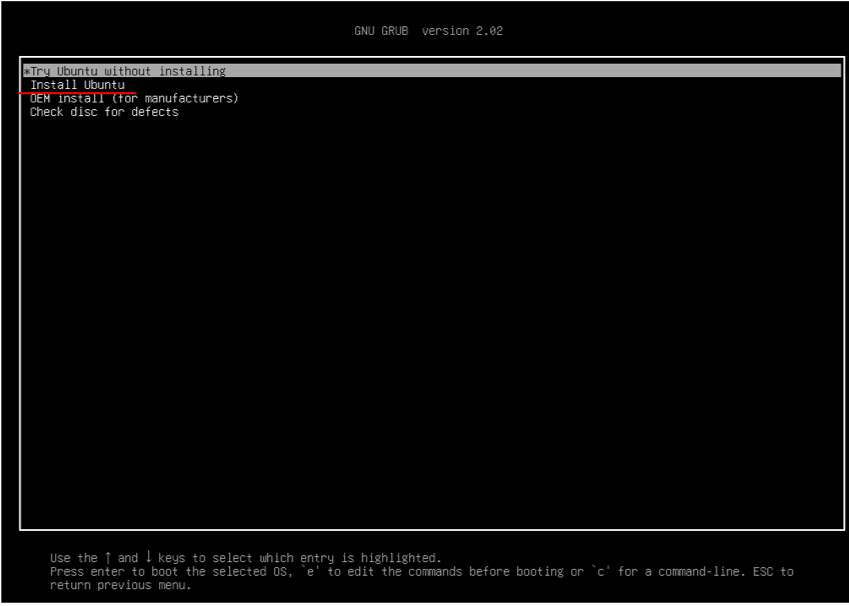Click the version 2.02 label
The image size is (849, 606).
(x=462, y=31)
